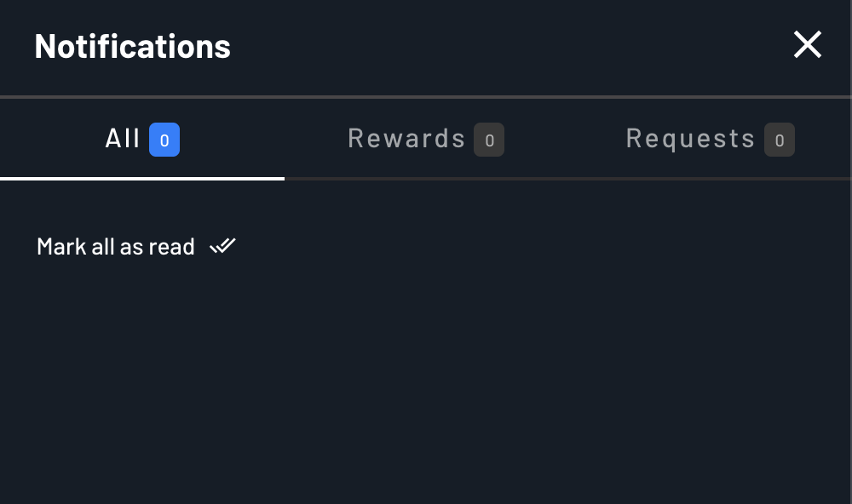Tap the checkmark icon after Mark all as read
Image resolution: width=852 pixels, height=504 pixels.
click(x=222, y=246)
